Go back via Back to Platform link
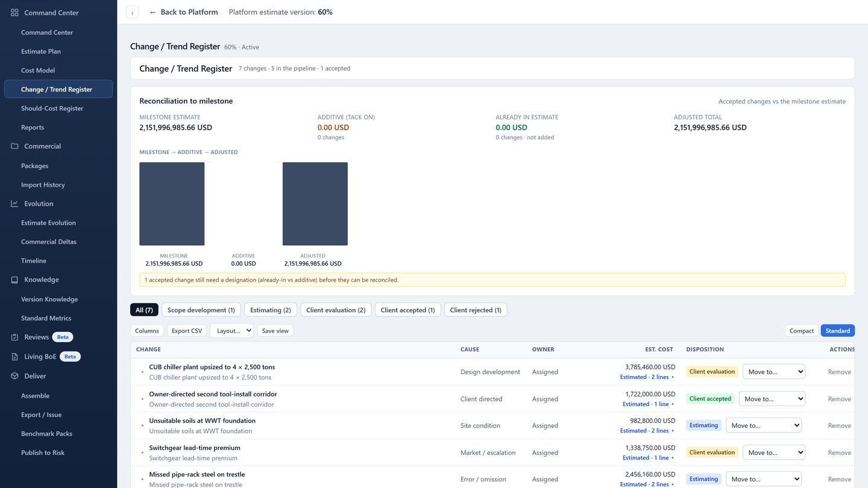This screenshot has height=488, width=868. [183, 12]
